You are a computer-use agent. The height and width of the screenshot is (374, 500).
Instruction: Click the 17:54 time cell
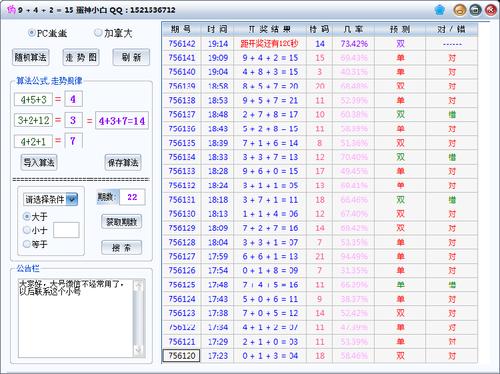point(218,270)
